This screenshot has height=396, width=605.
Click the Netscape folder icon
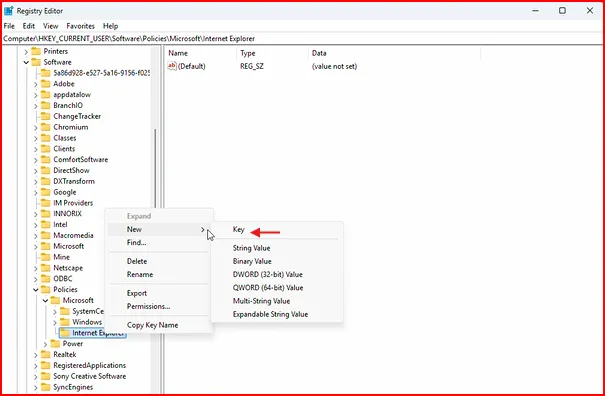(46, 268)
